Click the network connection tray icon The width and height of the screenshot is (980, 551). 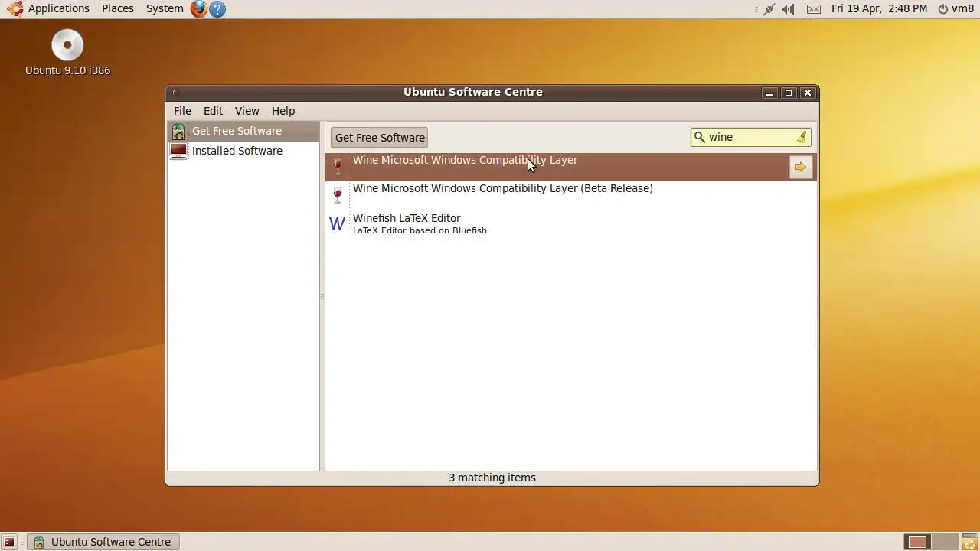coord(769,9)
